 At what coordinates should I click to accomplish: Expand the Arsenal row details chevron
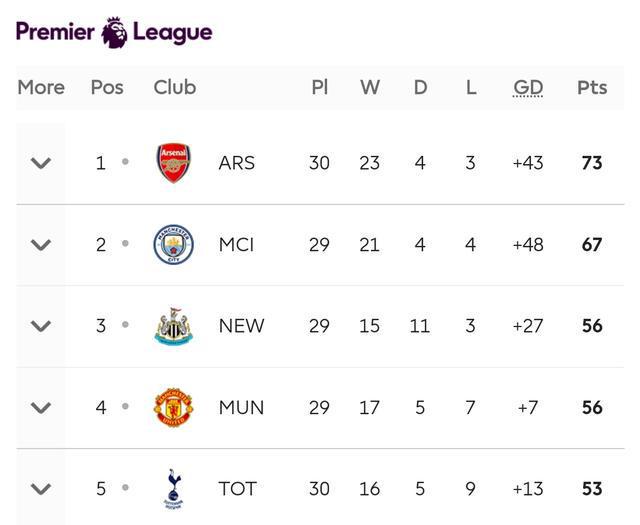[41, 163]
